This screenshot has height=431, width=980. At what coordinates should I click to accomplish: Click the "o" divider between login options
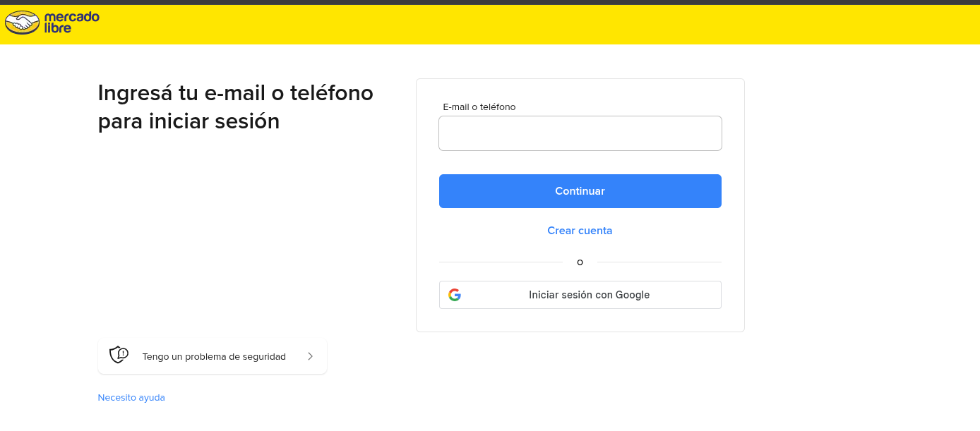(x=580, y=262)
